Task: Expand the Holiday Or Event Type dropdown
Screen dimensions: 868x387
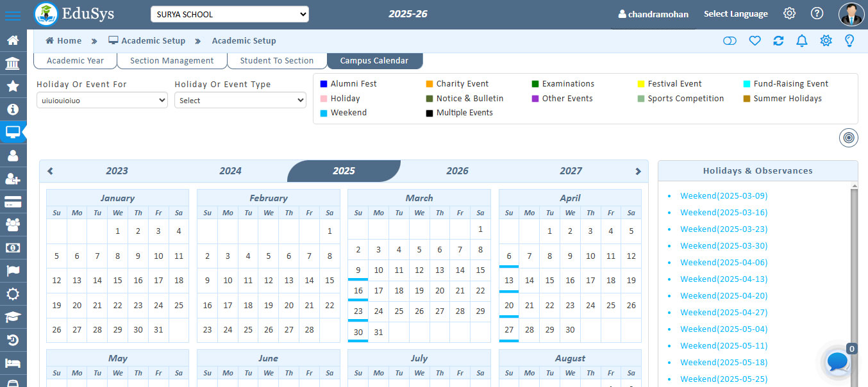Action: pos(240,101)
